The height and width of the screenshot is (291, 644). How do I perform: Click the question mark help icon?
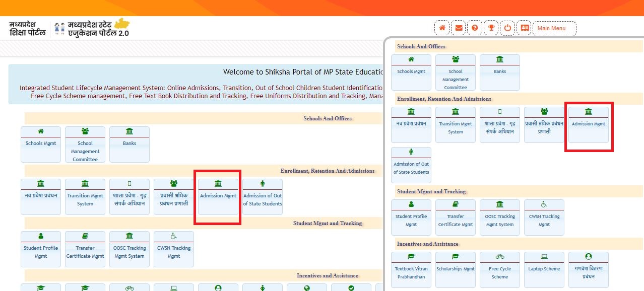475,28
